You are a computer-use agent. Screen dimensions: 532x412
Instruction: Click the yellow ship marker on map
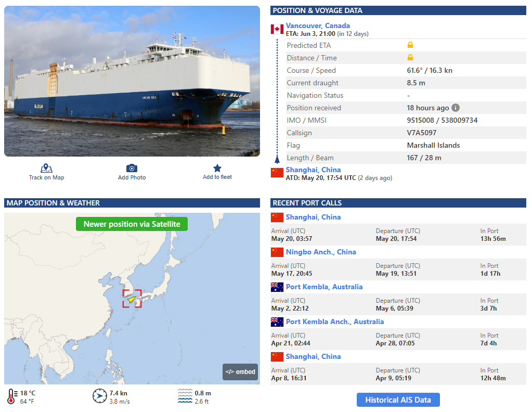(x=132, y=299)
